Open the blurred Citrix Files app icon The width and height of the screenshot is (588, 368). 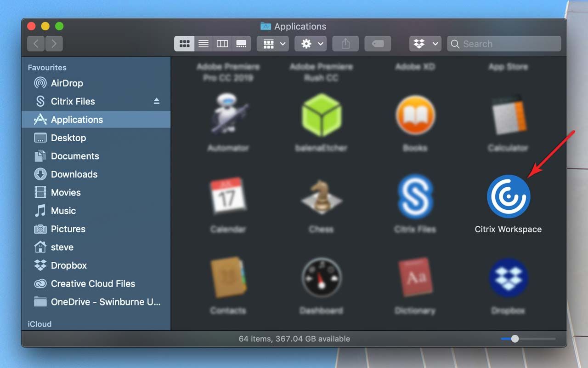(415, 196)
